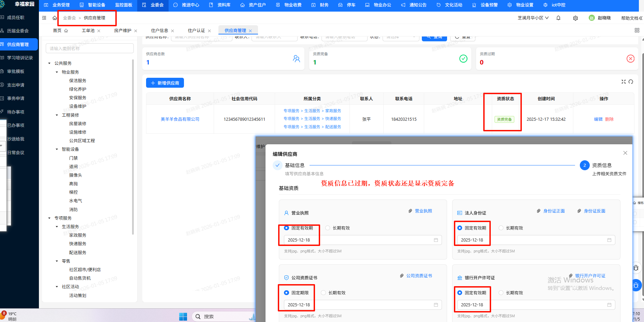Click the fullscreen expand table icon
Image resolution: width=644 pixels, height=322 pixels.
(624, 82)
